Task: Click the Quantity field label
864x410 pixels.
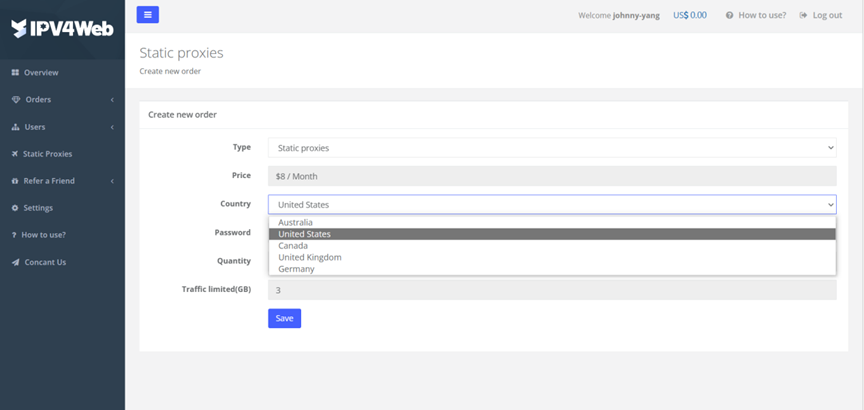Action: 234,261
